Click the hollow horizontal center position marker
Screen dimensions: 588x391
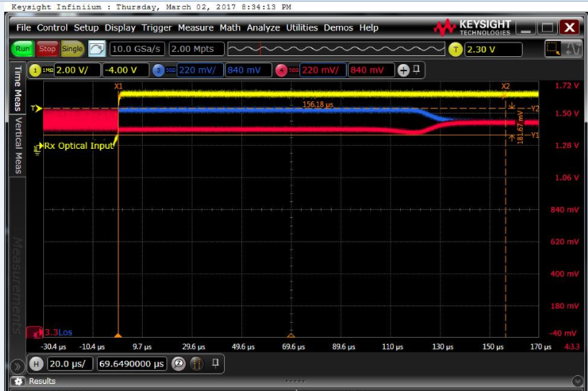[x=291, y=335]
